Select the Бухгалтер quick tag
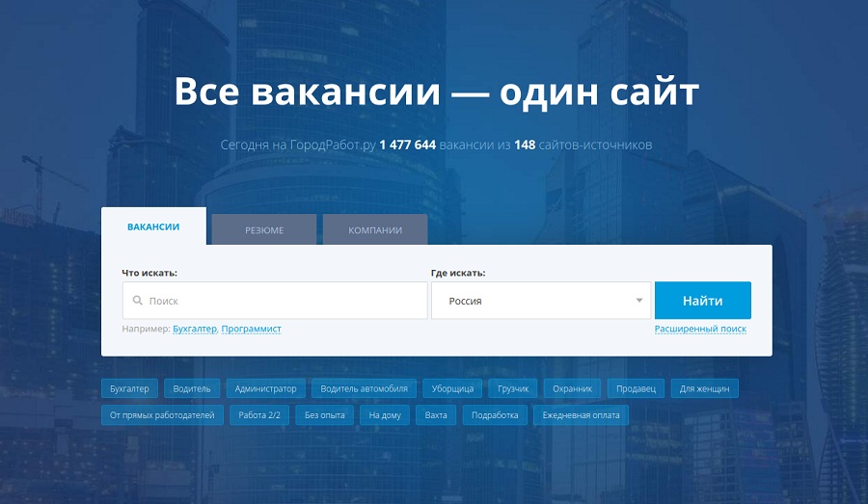Screen dimensions: 868x504 click(x=129, y=388)
